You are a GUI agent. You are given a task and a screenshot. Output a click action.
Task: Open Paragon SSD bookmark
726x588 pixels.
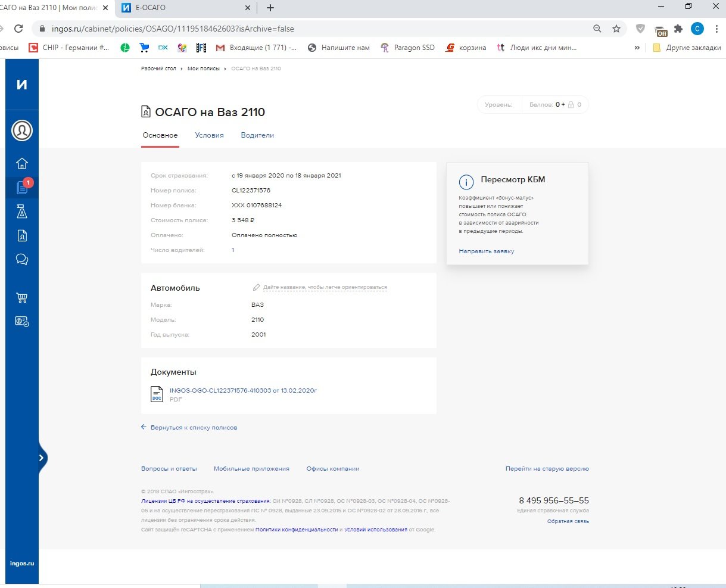(x=408, y=48)
